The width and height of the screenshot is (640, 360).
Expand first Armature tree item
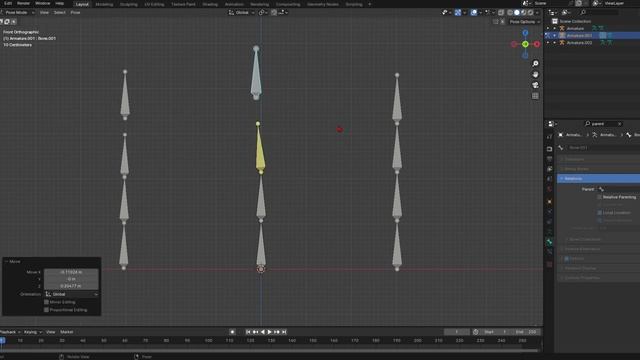(x=555, y=28)
